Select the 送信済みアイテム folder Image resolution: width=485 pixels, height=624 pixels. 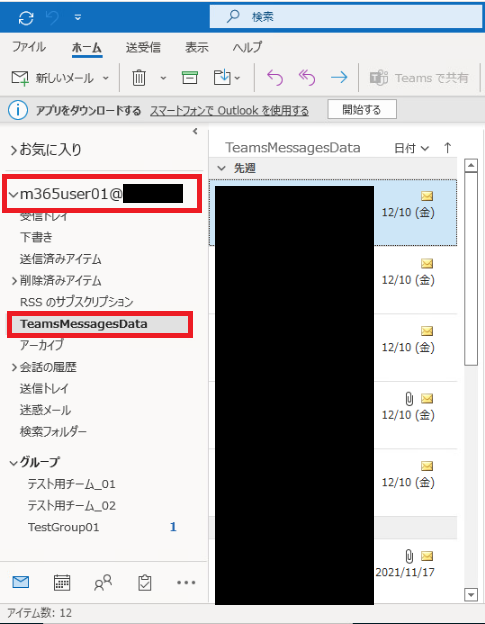(60, 259)
